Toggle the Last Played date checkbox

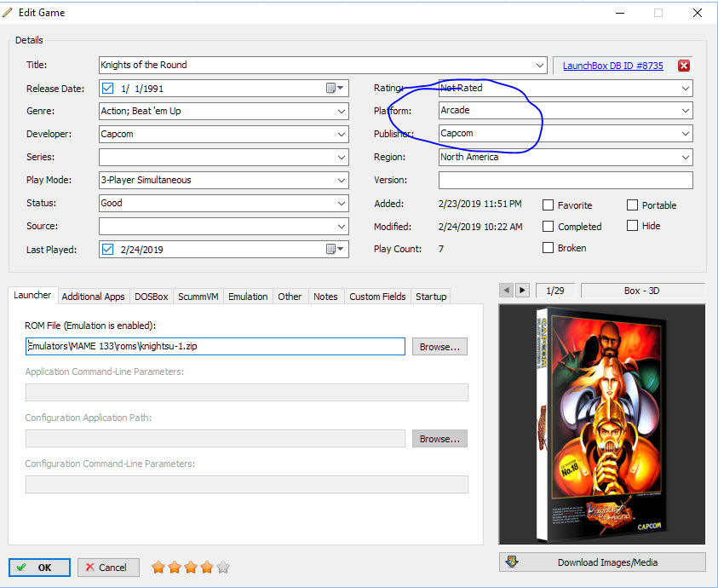click(x=107, y=249)
